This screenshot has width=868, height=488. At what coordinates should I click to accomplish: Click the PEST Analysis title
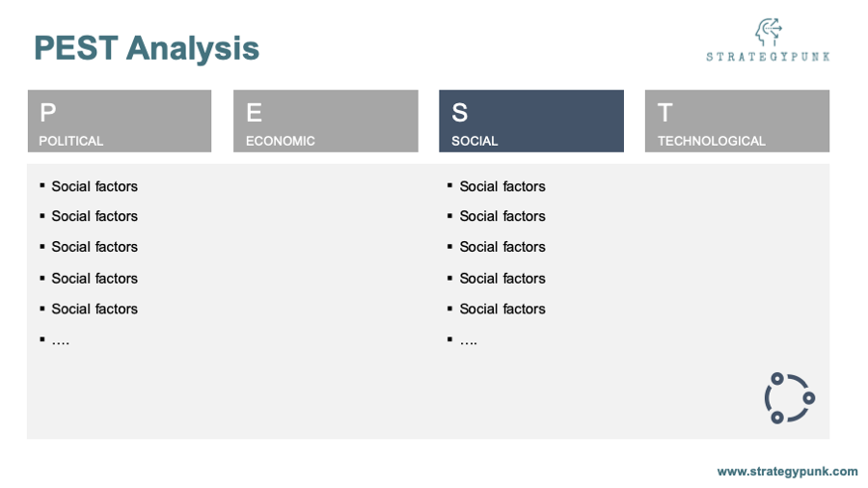point(147,48)
